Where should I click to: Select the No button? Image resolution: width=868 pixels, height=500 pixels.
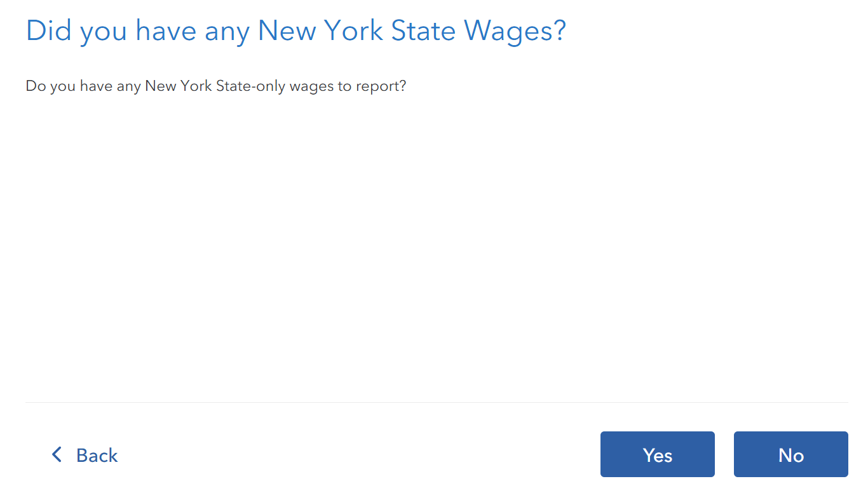point(790,454)
